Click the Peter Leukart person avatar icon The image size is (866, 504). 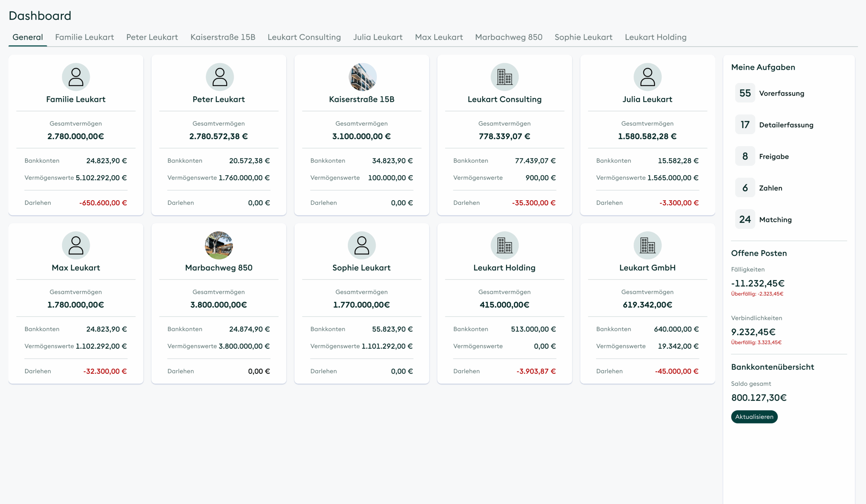pyautogui.click(x=220, y=77)
